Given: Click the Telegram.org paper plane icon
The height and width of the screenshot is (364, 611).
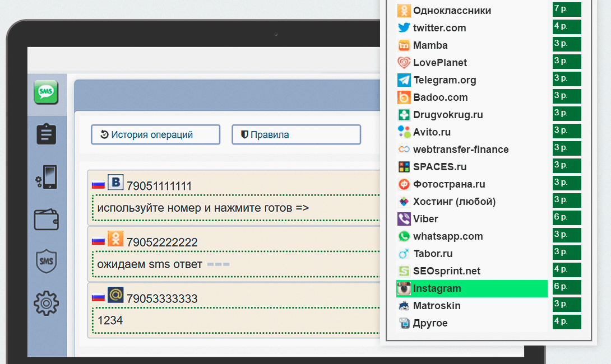Looking at the screenshot, I should pos(404,80).
